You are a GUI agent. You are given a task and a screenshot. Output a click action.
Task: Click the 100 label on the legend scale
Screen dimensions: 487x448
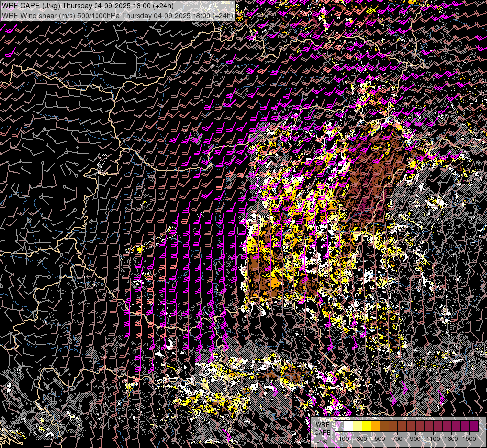click(x=344, y=439)
